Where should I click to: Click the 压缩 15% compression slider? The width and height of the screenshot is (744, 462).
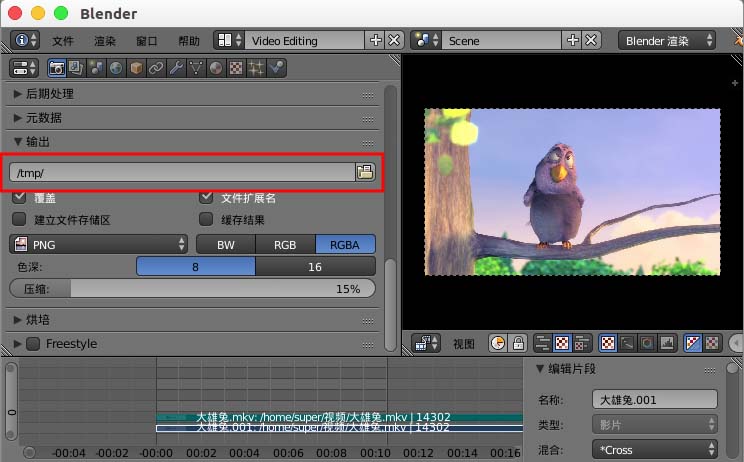[192, 288]
